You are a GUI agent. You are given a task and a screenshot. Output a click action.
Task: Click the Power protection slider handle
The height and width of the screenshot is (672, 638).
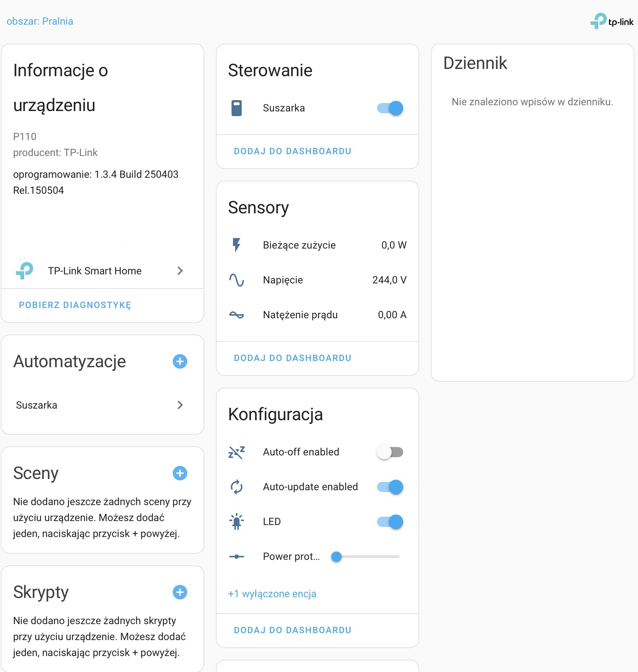(336, 556)
